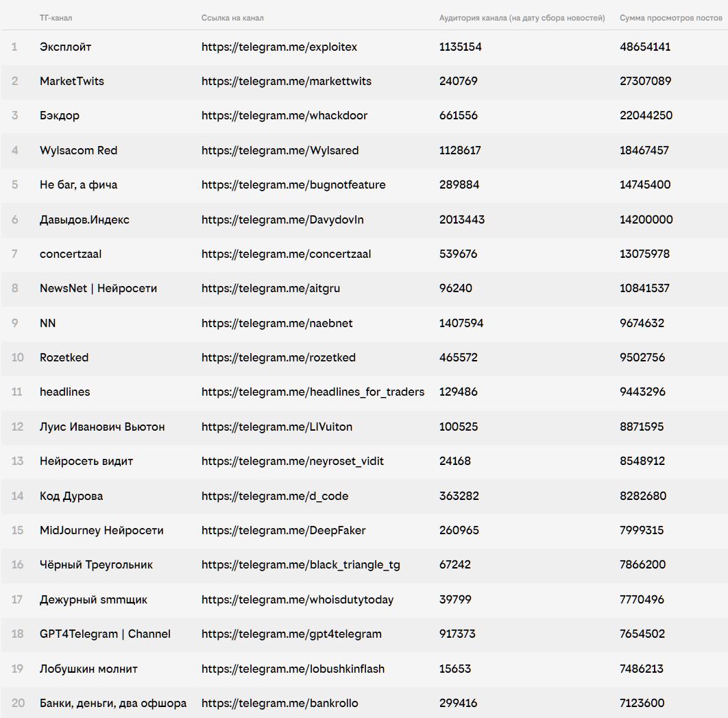The width and height of the screenshot is (728, 718).
Task: Select the NewsNet | Нейросети row name
Action: (98, 289)
